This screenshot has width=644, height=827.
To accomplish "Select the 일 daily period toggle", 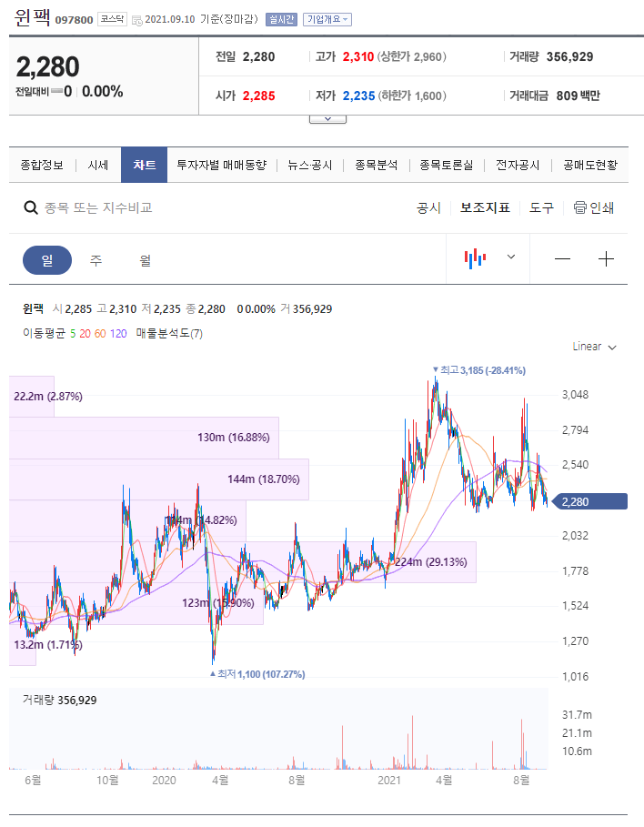I will coord(47,260).
